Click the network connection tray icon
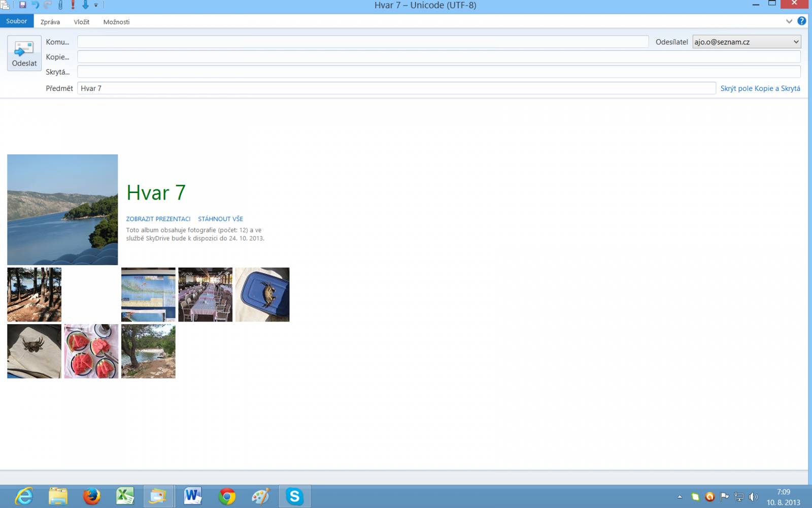The image size is (812, 508). coord(739,497)
